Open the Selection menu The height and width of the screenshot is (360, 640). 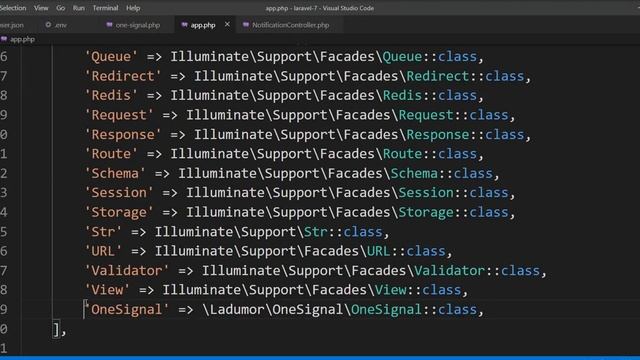[13, 8]
